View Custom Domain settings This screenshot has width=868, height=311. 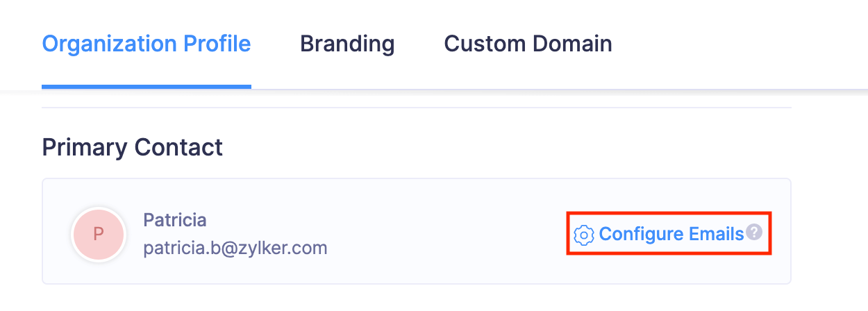pyautogui.click(x=528, y=44)
